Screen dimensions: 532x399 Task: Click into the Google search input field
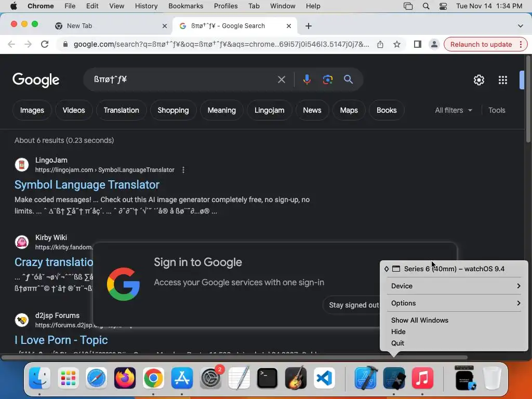[x=183, y=79]
